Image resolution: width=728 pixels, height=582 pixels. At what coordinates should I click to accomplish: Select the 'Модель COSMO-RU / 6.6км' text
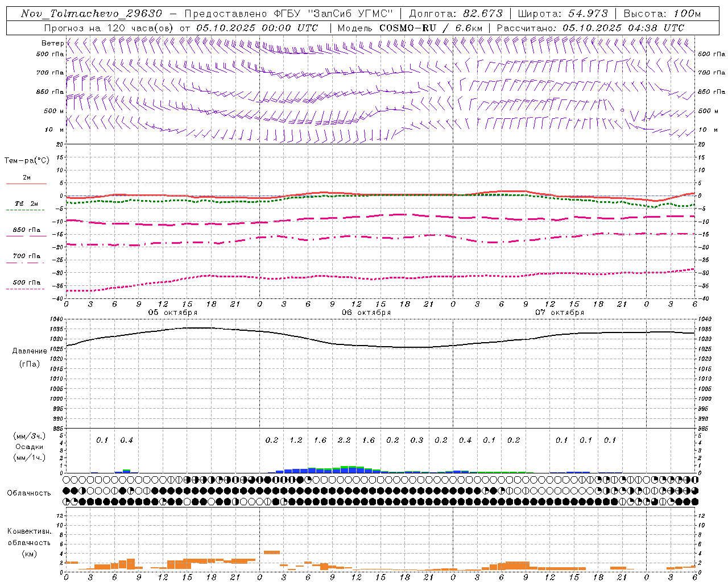410,28
